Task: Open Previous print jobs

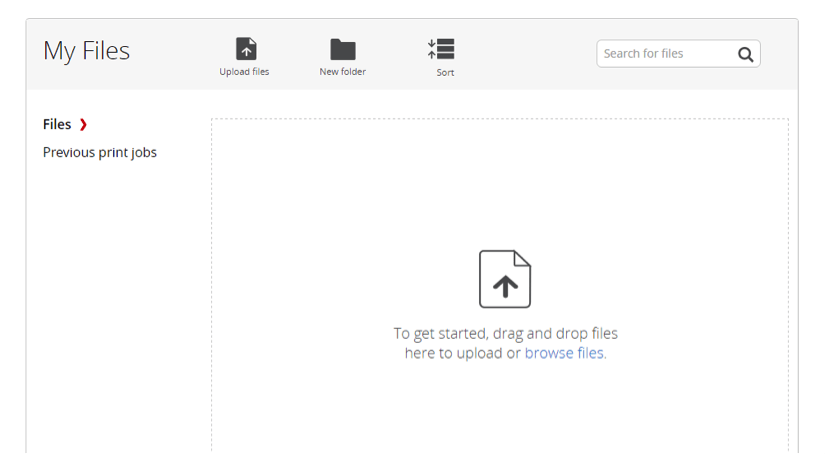Action: pos(99,153)
